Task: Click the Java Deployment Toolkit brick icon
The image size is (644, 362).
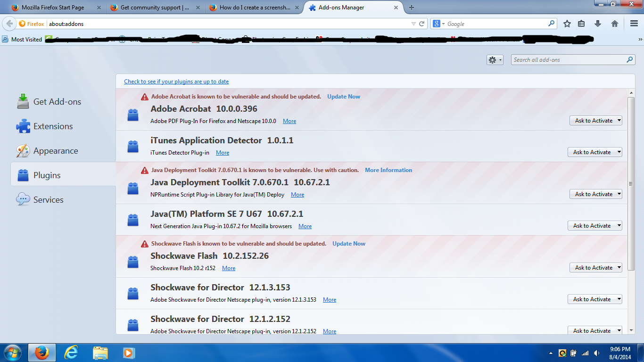Action: (x=133, y=189)
